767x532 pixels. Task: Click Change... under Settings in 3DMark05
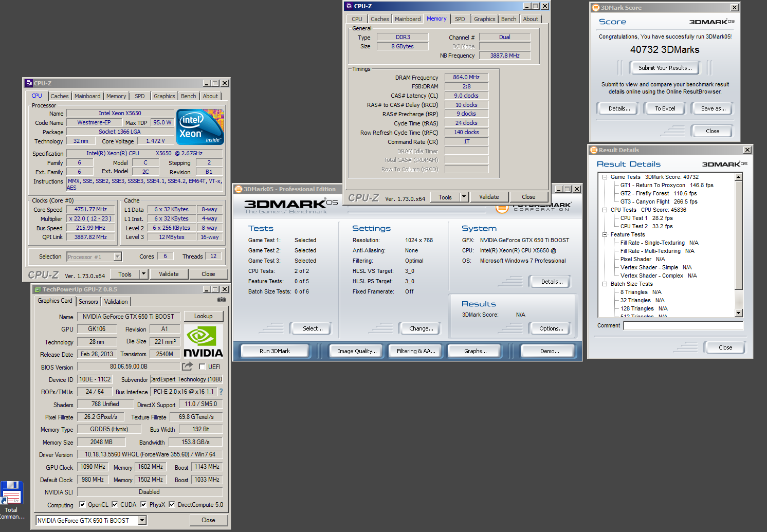[x=421, y=328]
